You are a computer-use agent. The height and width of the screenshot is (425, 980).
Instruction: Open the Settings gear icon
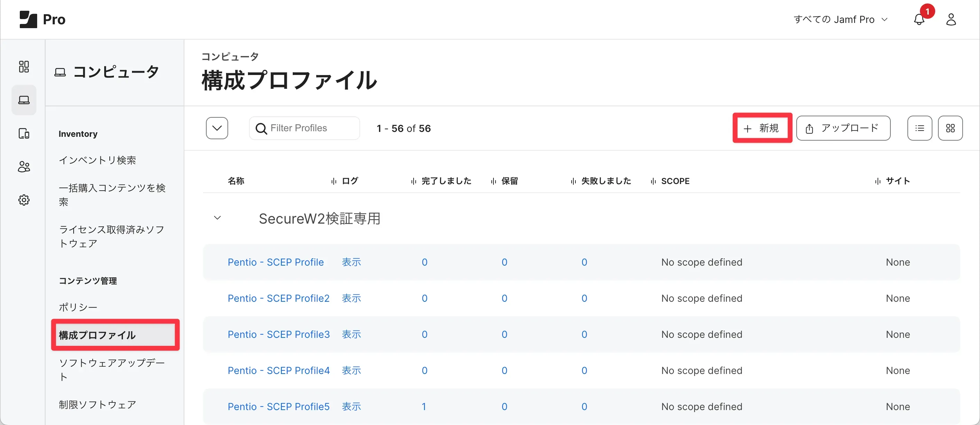tap(24, 200)
